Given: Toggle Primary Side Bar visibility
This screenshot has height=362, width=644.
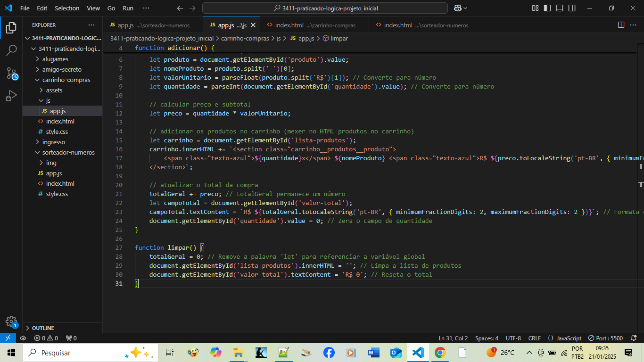Looking at the screenshot, I should tap(547, 8).
